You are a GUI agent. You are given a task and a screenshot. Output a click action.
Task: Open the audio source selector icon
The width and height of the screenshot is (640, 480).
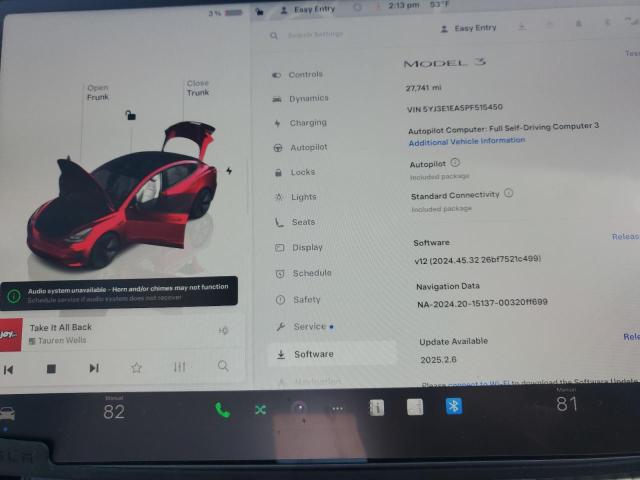click(x=223, y=330)
